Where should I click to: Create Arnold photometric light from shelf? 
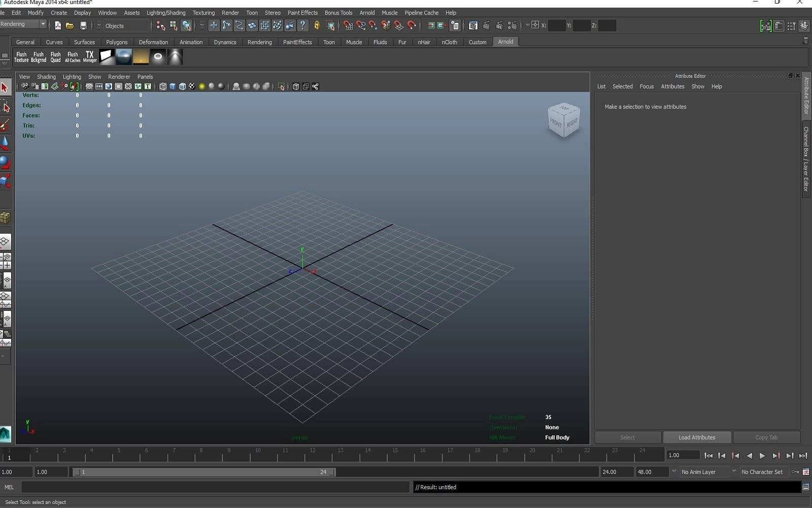point(175,57)
